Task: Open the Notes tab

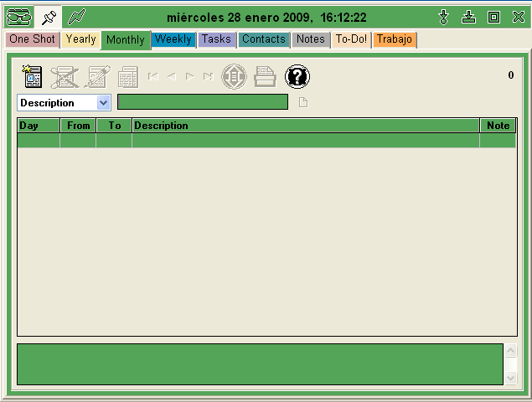Action: 311,39
